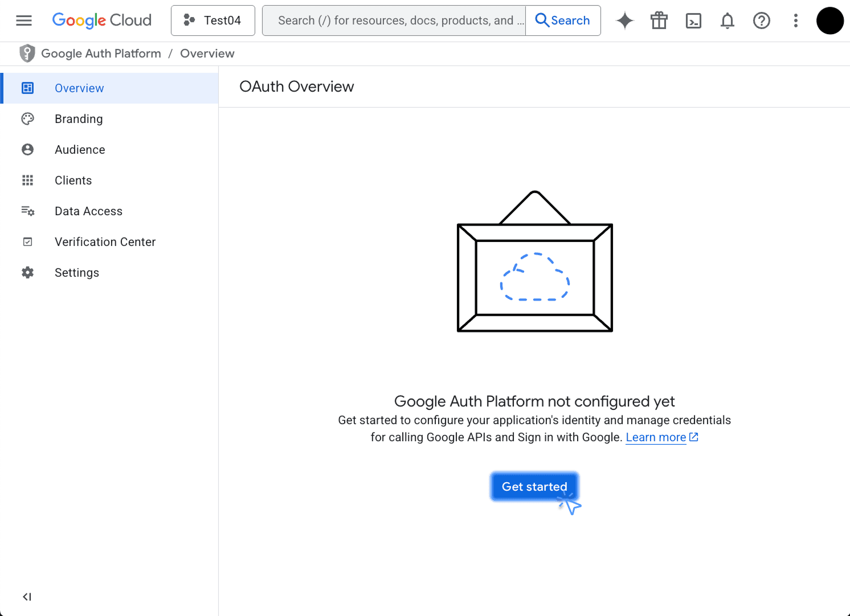The width and height of the screenshot is (850, 616).
Task: Open the Test04 project picker
Action: point(213,20)
